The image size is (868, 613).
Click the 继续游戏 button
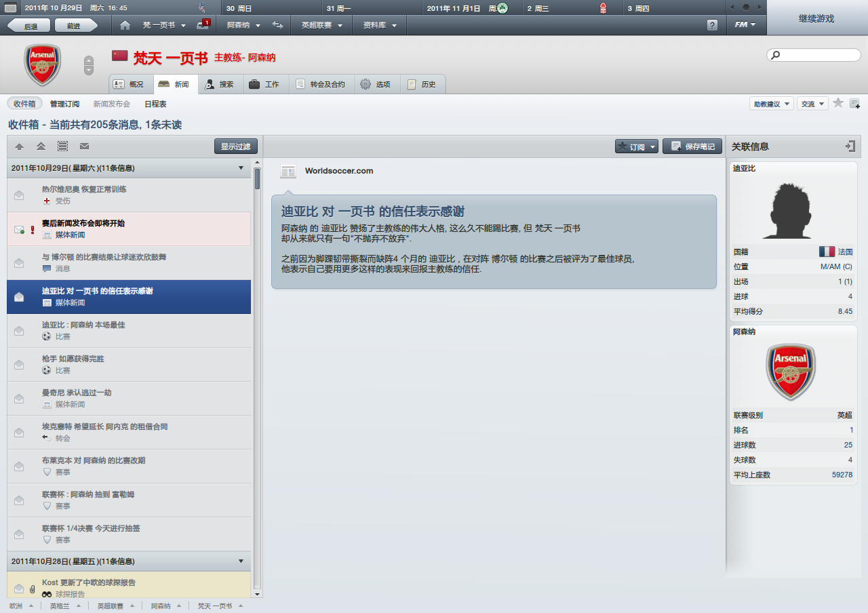816,18
